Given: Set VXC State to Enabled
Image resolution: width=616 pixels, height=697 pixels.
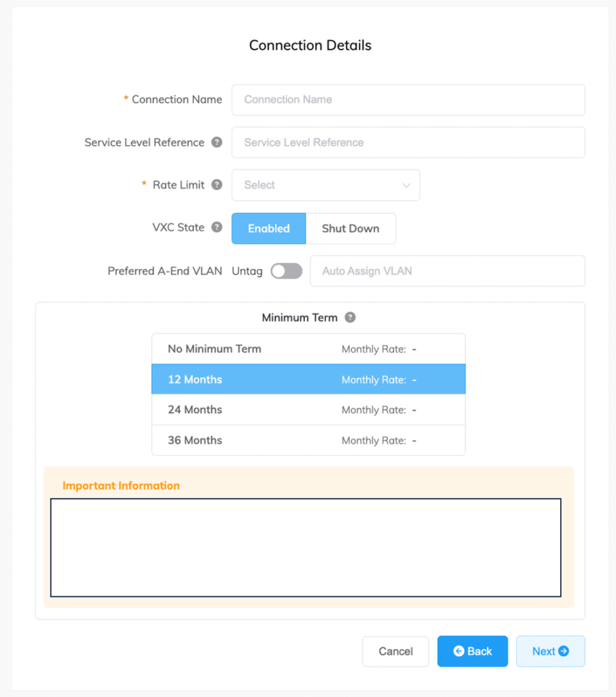Looking at the screenshot, I should coord(269,229).
